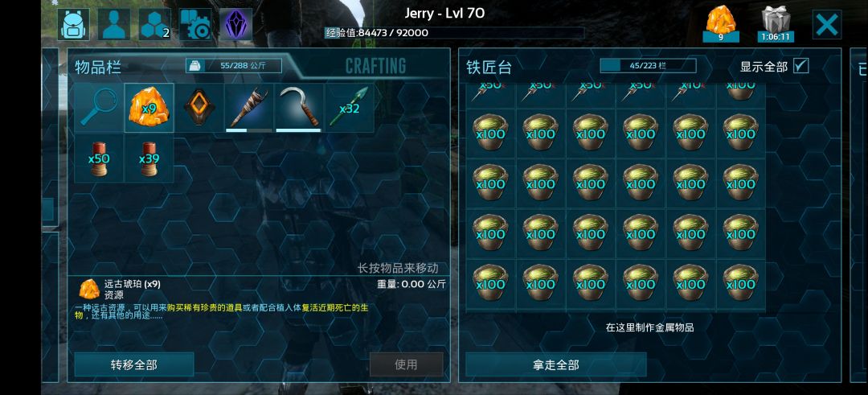Toggle the 显示全部 checkbox
This screenshot has width=868, height=395.
[x=800, y=66]
